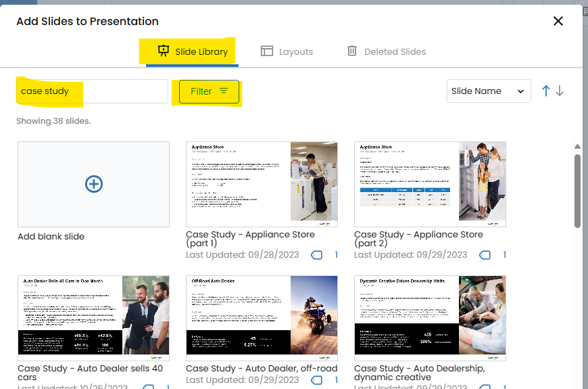The height and width of the screenshot is (389, 588).
Task: Open the Slide Name sort dropdown
Action: point(488,91)
